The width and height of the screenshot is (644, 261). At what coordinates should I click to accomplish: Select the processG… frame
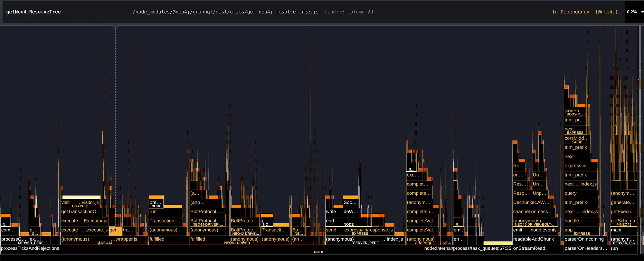pos(14,240)
